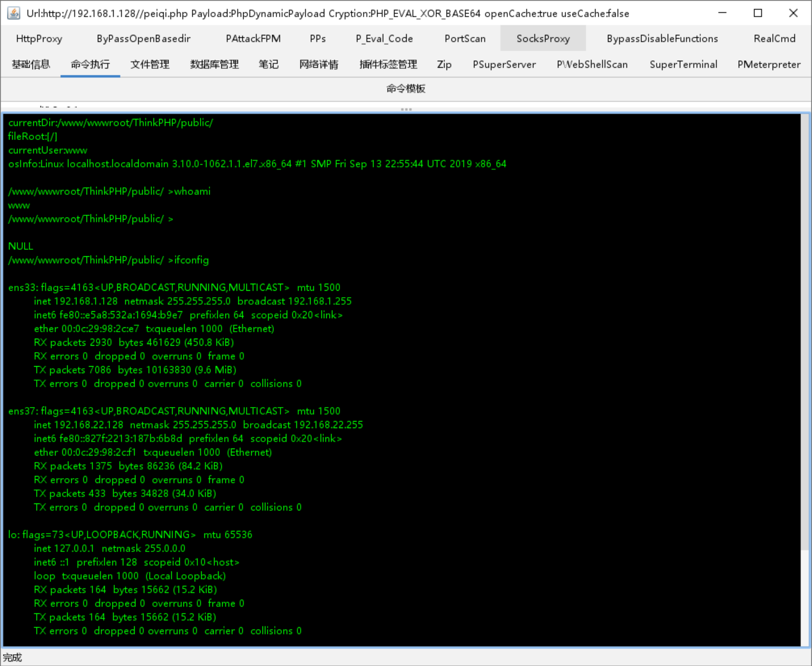
Task: Select the RealCmd tab
Action: pos(774,39)
